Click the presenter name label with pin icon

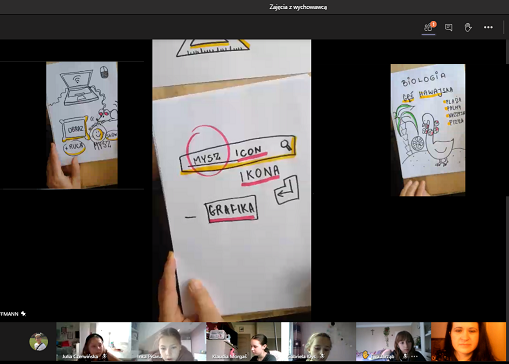(x=13, y=314)
